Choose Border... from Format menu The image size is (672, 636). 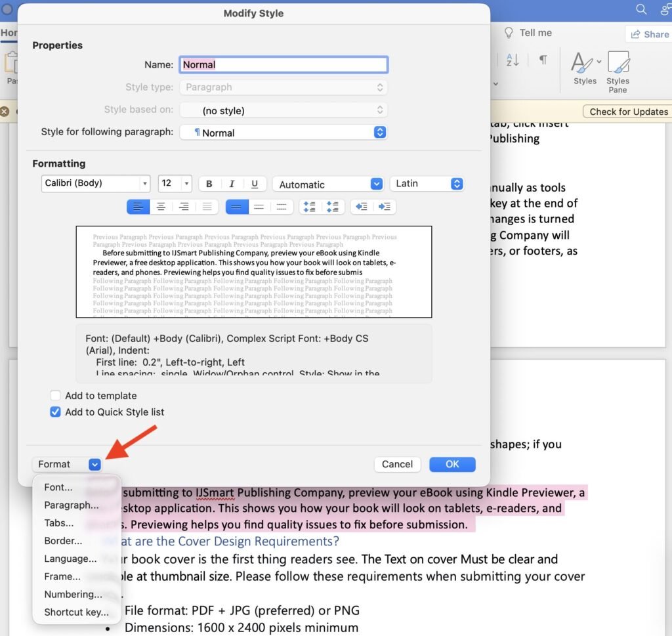[x=63, y=541]
